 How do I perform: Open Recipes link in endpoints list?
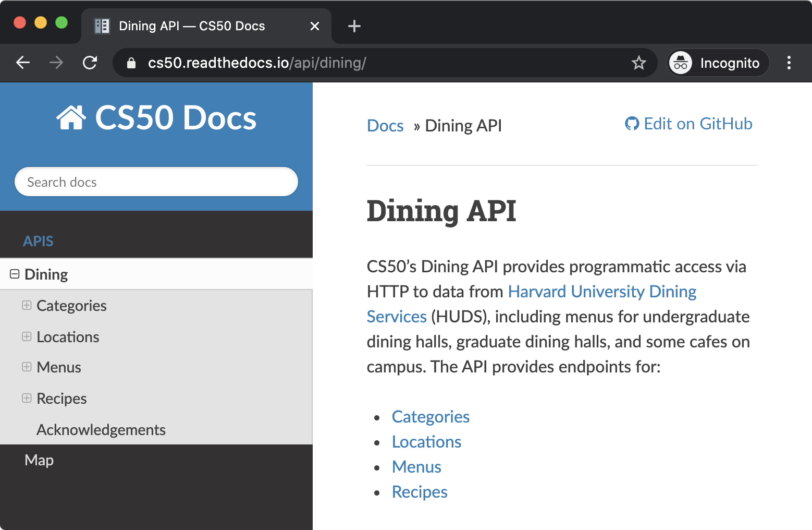point(420,492)
